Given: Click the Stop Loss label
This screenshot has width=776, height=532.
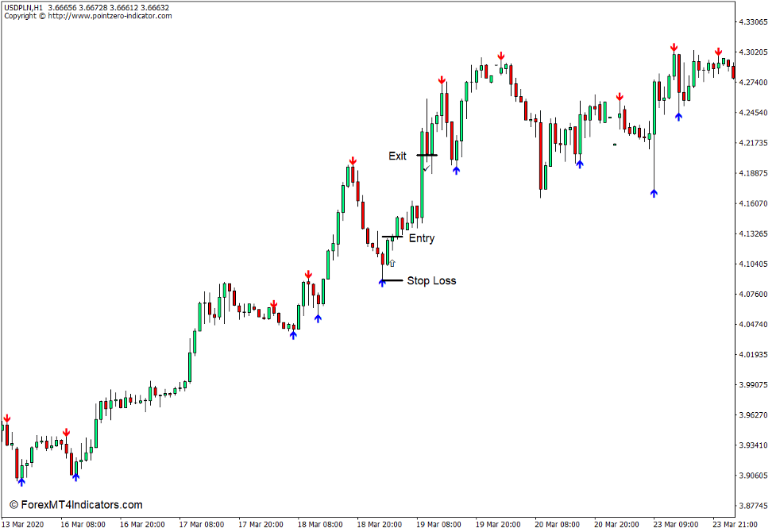Looking at the screenshot, I should 431,279.
